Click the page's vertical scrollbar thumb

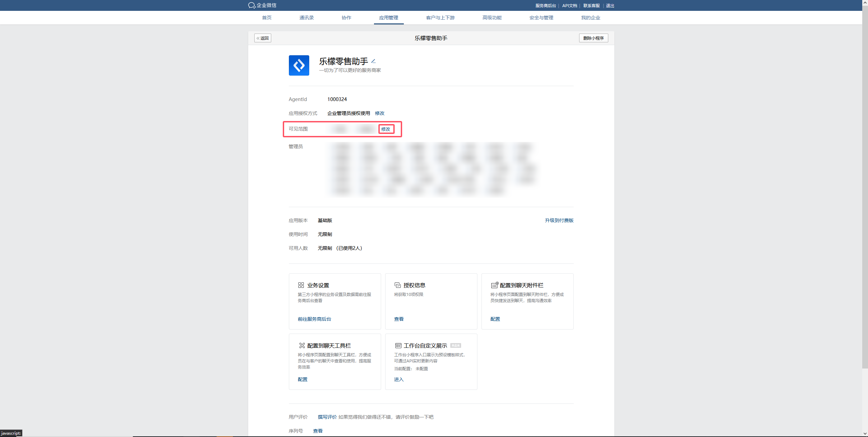tap(865, 186)
